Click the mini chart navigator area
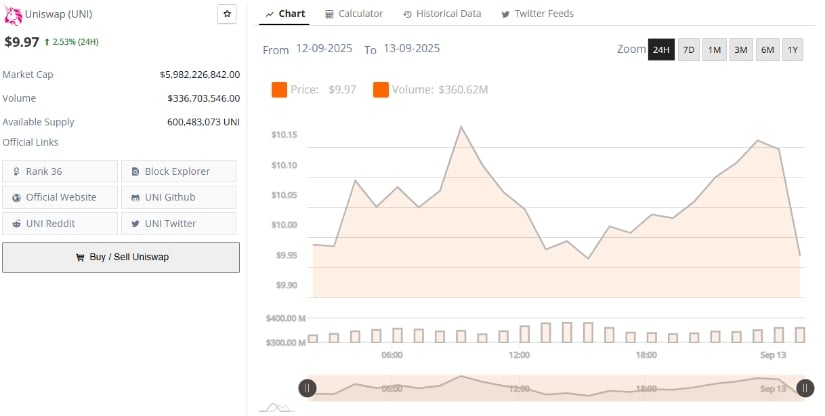Image resolution: width=825 pixels, height=416 pixels. tap(556, 388)
